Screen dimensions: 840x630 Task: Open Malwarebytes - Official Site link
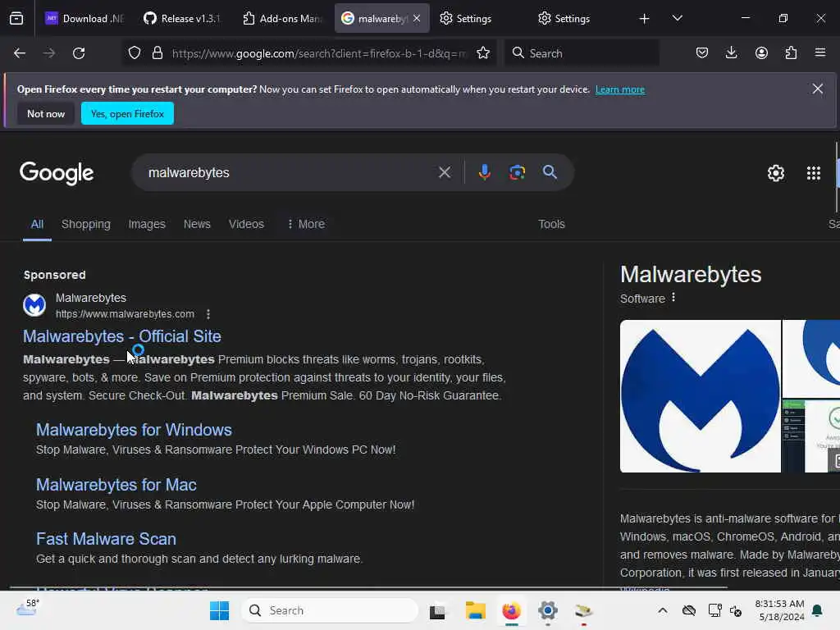[122, 336]
